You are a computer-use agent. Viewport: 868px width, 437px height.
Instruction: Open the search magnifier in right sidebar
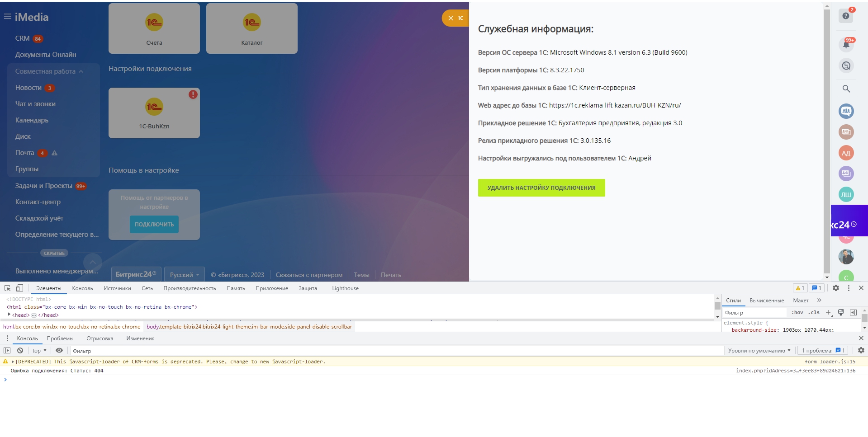tap(846, 89)
